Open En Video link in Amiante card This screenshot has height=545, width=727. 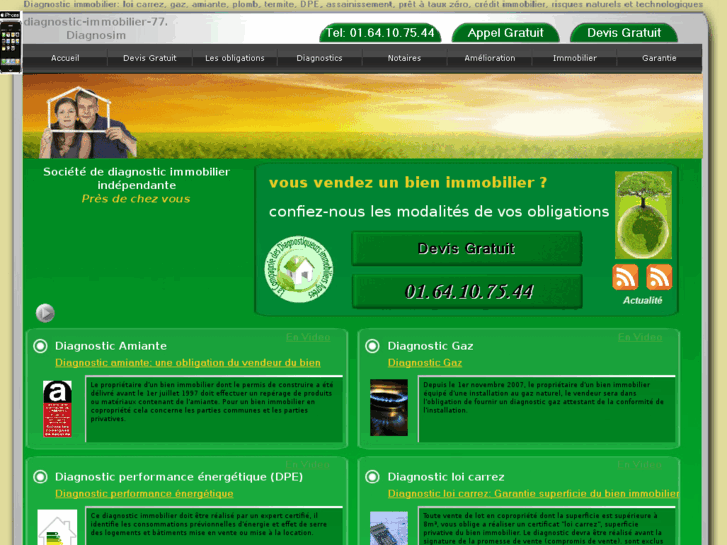[x=308, y=337]
